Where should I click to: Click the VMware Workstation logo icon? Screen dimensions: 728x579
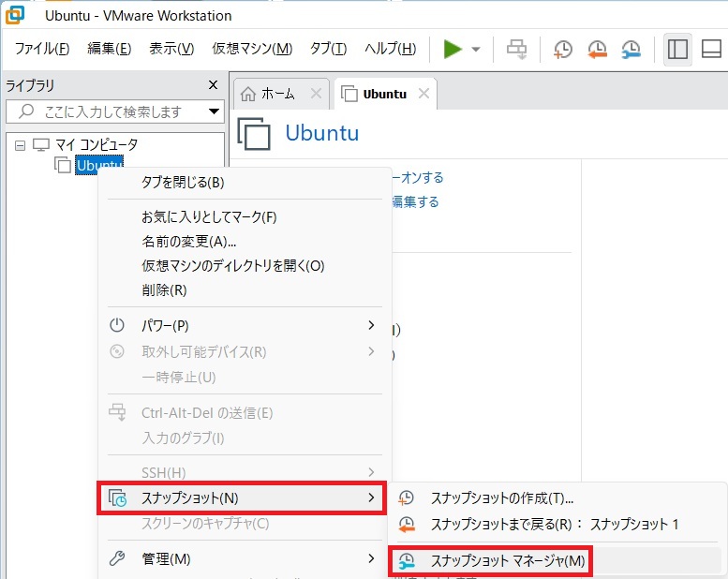click(x=15, y=14)
